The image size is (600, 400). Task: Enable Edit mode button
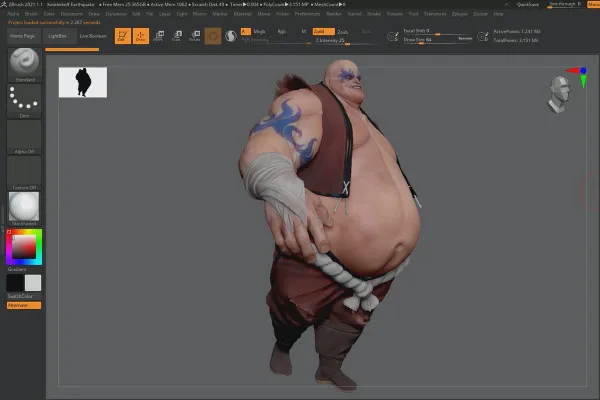pyautogui.click(x=122, y=36)
